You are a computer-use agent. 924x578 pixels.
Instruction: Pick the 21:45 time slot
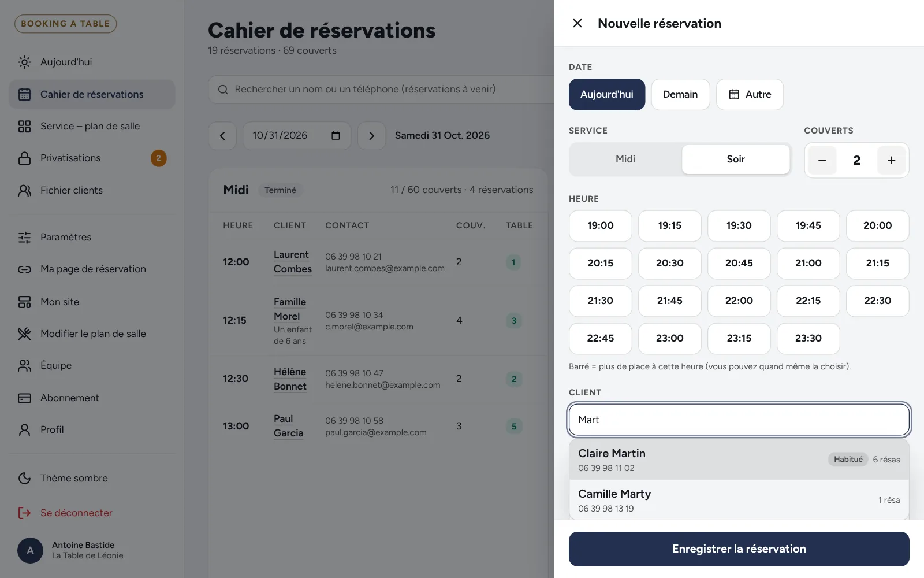pyautogui.click(x=670, y=301)
